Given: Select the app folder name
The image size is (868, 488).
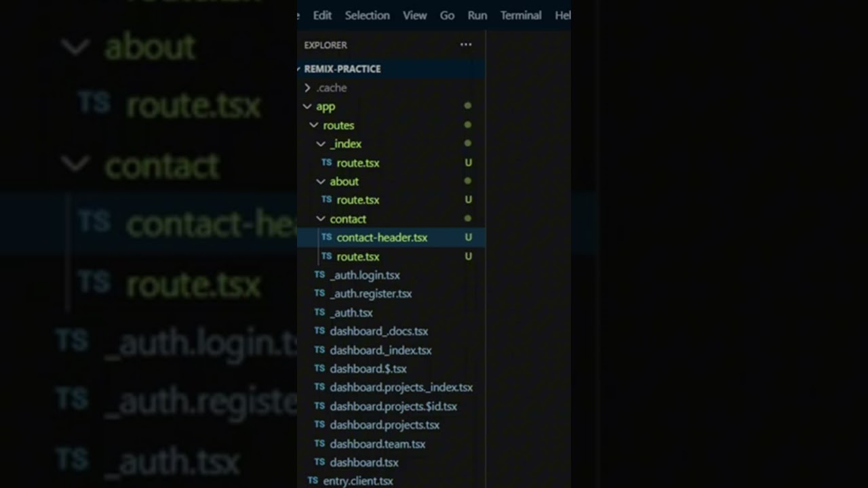Looking at the screenshot, I should tap(325, 106).
